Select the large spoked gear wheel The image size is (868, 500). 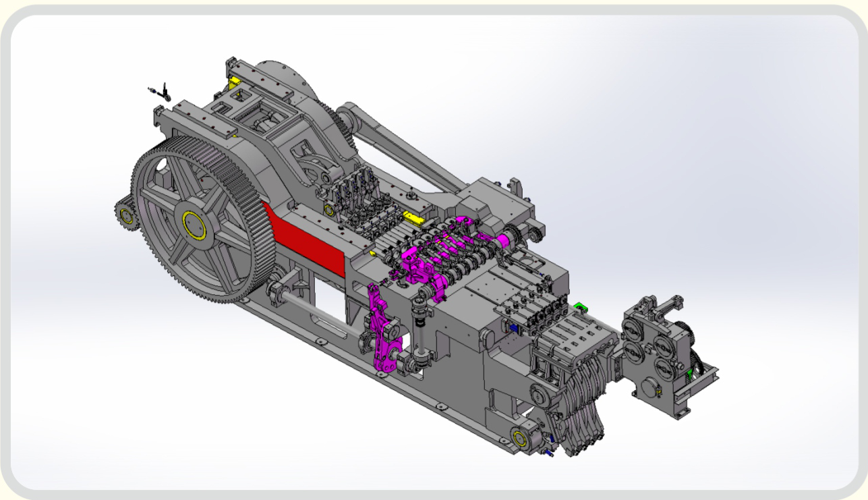click(202, 224)
